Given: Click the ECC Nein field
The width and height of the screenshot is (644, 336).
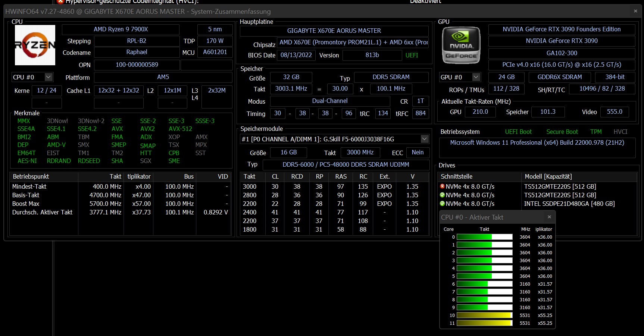Looking at the screenshot, I should [x=418, y=153].
